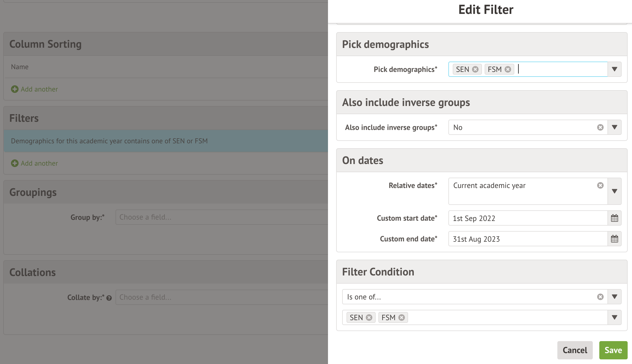Clear the 'Is one of...' condition
The image size is (632, 364).
pyautogui.click(x=600, y=297)
